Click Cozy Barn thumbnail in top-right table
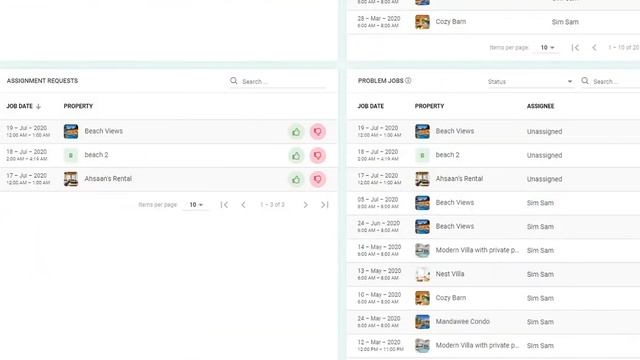 [422, 22]
